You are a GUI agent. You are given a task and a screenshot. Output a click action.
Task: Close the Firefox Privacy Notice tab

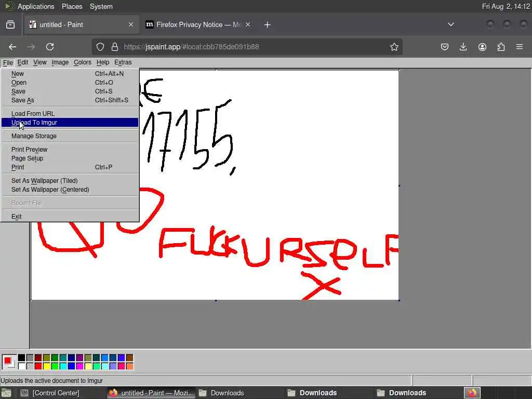click(248, 24)
